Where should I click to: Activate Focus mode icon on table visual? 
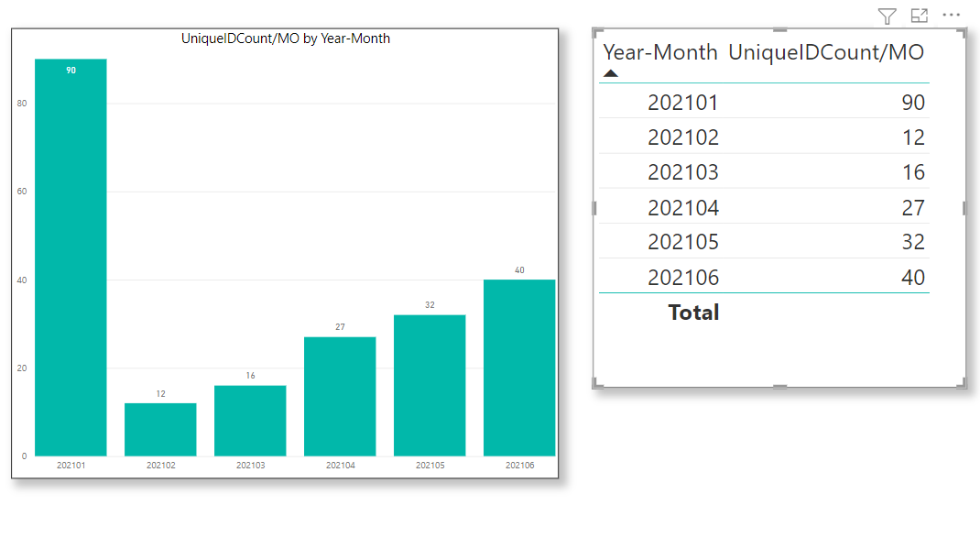(x=920, y=16)
